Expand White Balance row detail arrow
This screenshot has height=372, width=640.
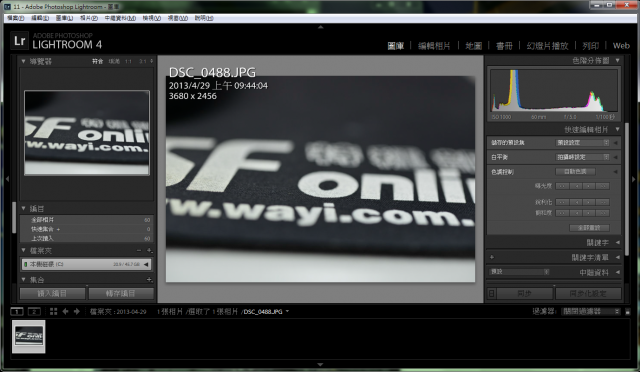[616, 157]
